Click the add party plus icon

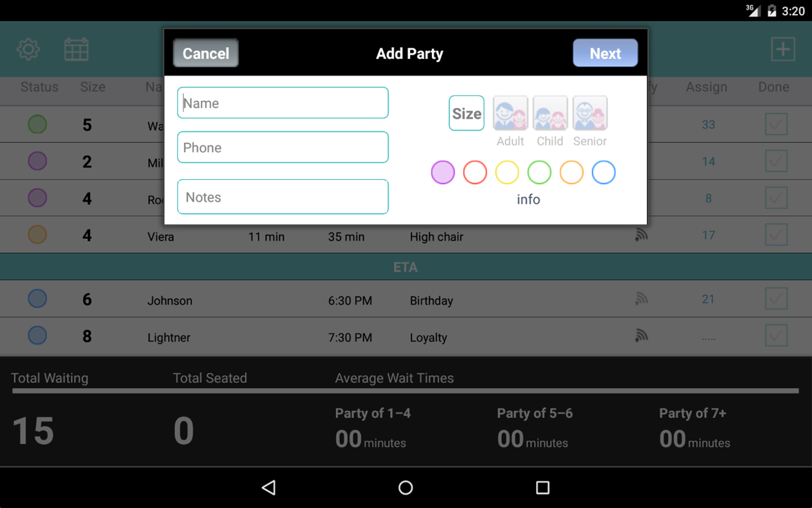coord(783,49)
